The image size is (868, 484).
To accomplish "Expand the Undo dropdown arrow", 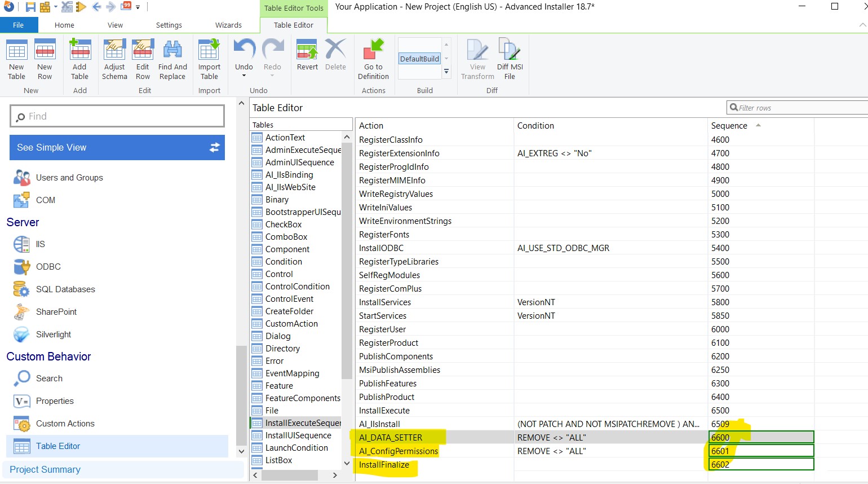I will click(244, 76).
